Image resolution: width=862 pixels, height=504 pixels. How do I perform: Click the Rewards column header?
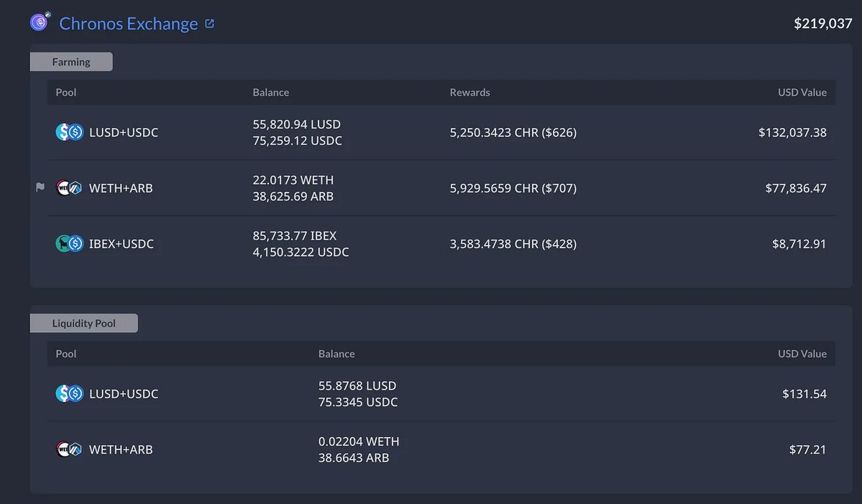(x=470, y=92)
